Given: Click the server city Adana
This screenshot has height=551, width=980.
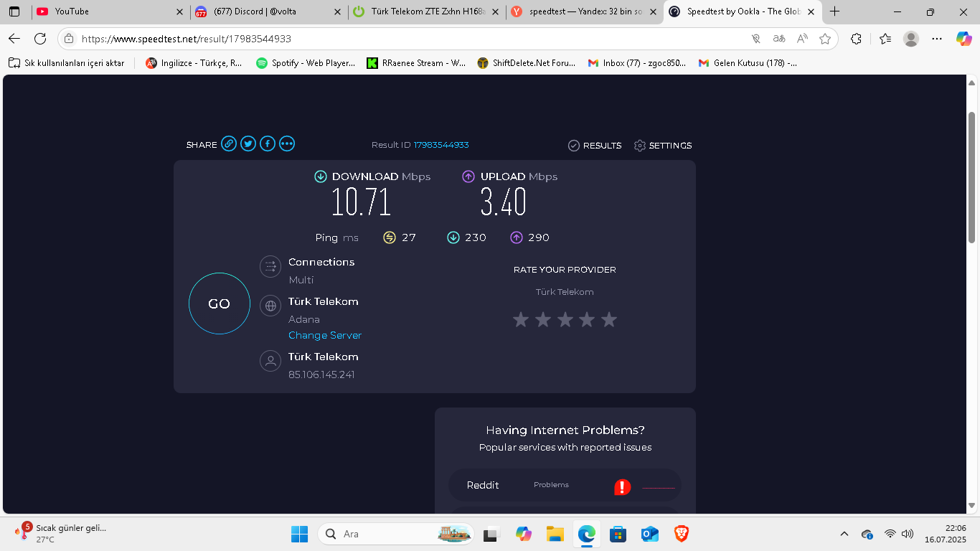Looking at the screenshot, I should pos(304,319).
